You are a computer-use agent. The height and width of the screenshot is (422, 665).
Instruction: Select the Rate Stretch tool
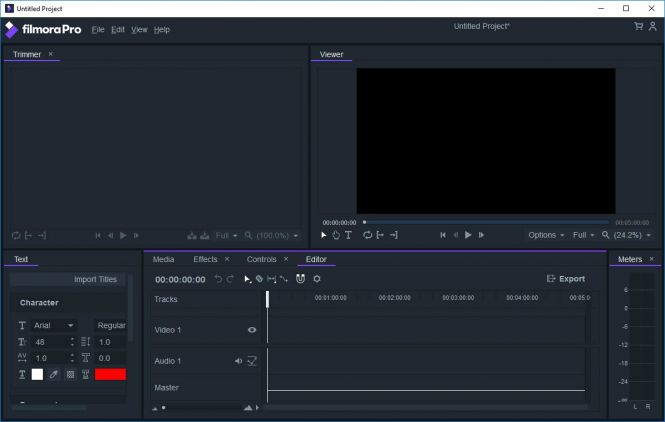point(284,279)
